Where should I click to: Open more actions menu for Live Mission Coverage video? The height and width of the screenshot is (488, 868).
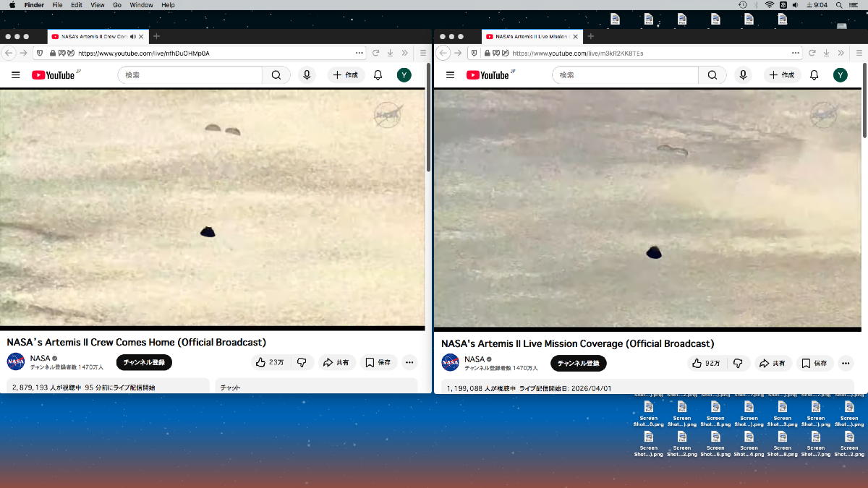845,363
